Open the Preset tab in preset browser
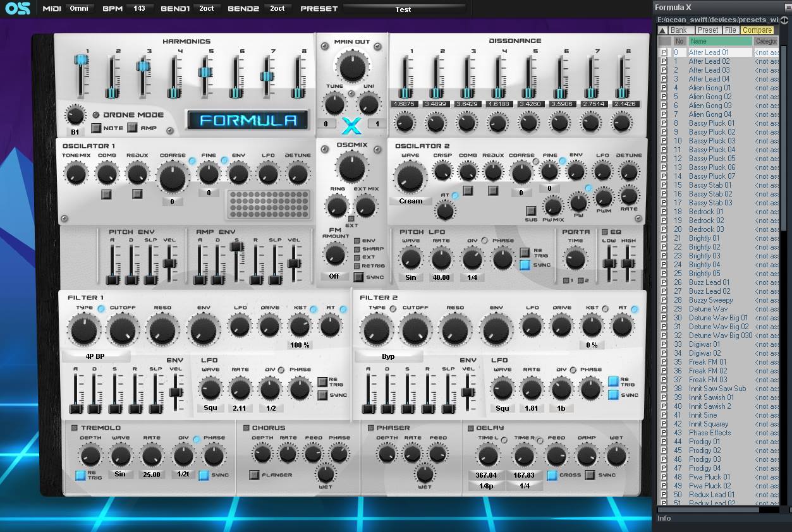The height and width of the screenshot is (532, 792). click(708, 30)
